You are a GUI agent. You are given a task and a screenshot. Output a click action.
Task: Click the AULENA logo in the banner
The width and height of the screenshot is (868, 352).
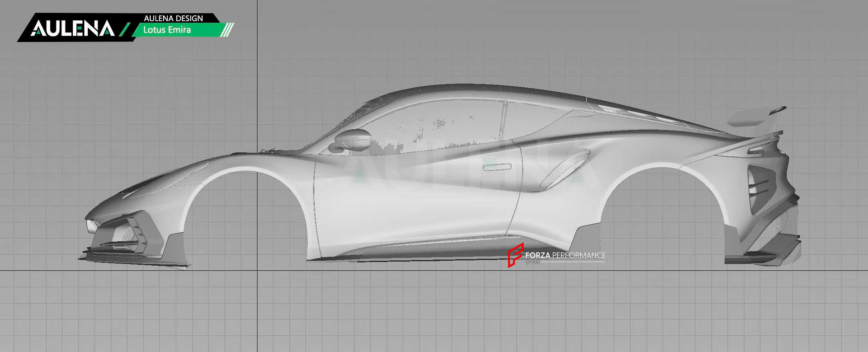point(72,28)
